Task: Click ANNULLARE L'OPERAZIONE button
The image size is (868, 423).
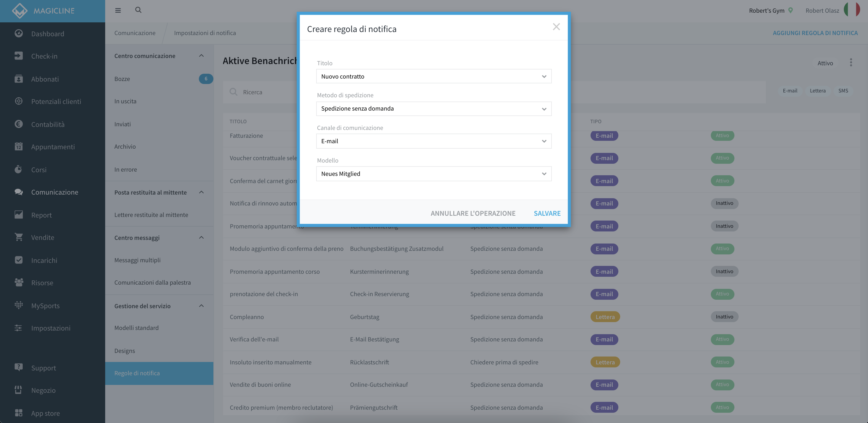Action: tap(473, 213)
